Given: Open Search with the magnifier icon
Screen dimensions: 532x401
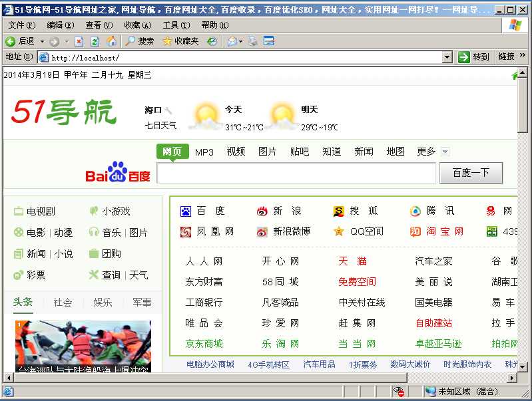Looking at the screenshot, I should click(x=130, y=41).
